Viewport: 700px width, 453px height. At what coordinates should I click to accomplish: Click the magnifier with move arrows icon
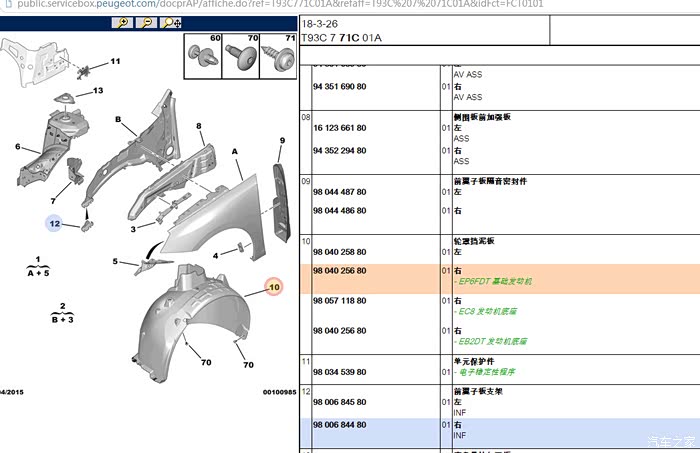(170, 23)
